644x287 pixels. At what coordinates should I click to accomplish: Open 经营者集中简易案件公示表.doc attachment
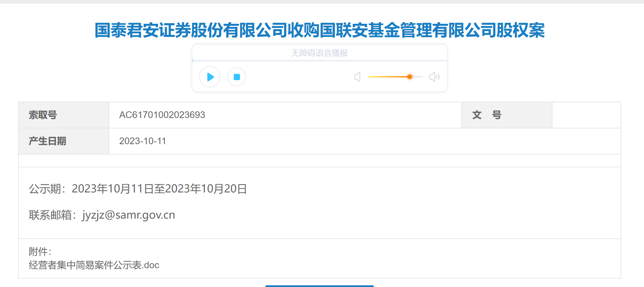tap(94, 265)
